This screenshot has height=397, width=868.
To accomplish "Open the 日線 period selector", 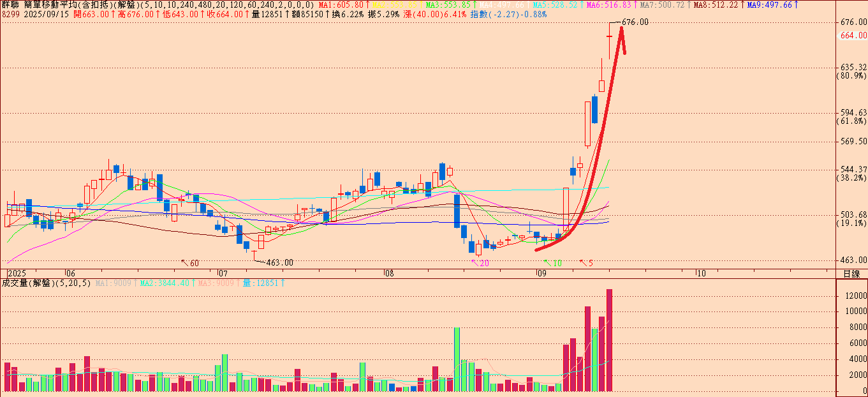I will tap(851, 273).
